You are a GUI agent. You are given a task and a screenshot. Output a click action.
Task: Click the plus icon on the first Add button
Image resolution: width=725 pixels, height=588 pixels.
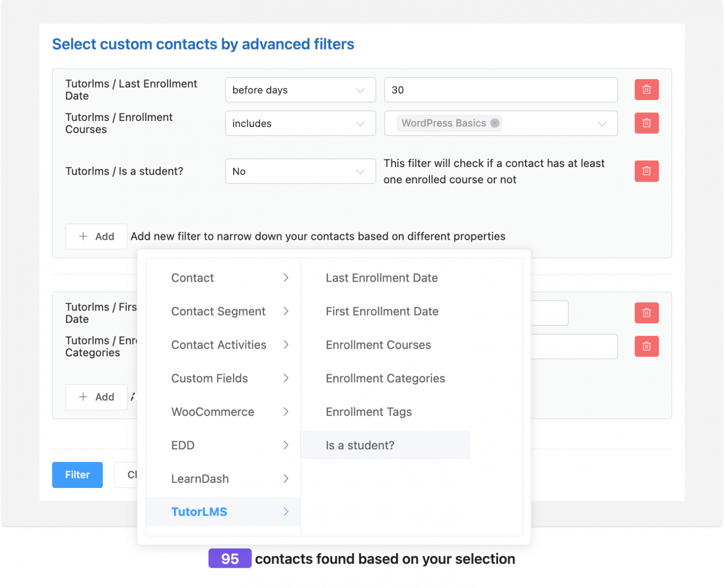pyautogui.click(x=84, y=236)
